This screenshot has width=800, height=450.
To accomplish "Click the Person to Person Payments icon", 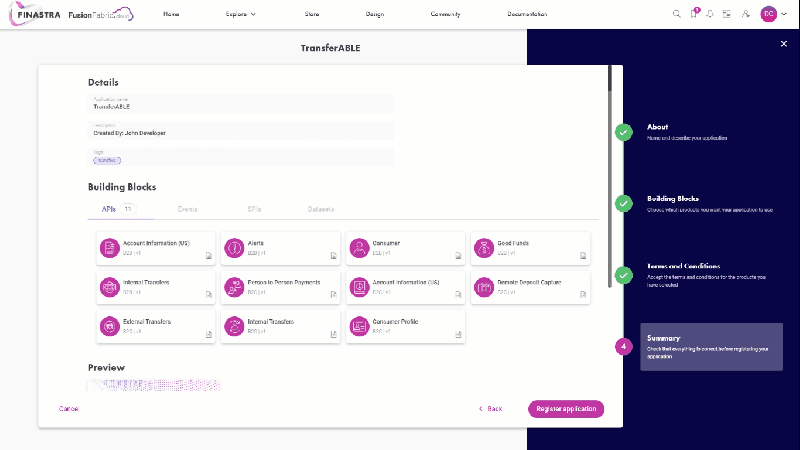I will (x=234, y=287).
